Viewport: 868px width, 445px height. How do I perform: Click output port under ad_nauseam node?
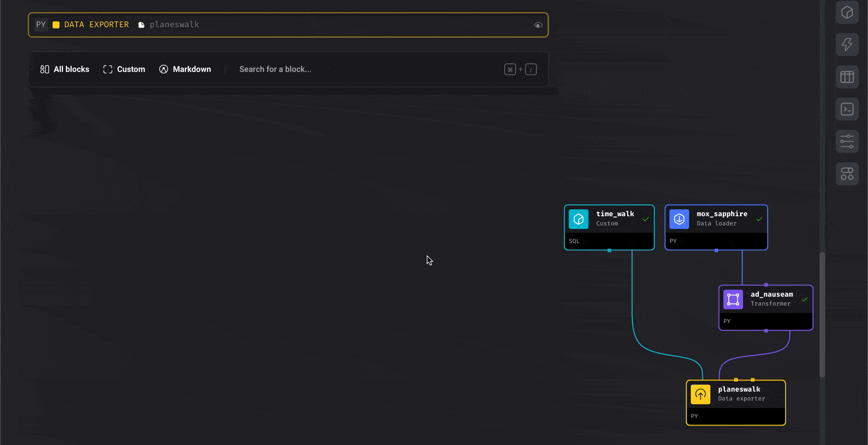click(766, 331)
